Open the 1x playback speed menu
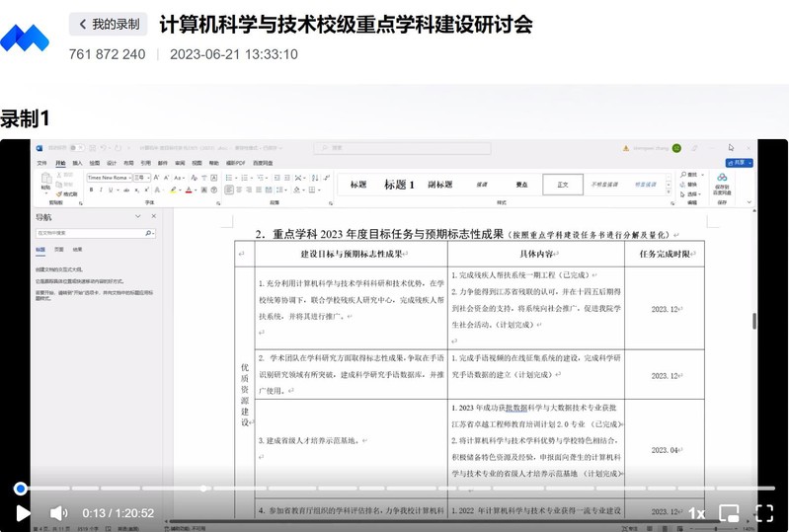The image size is (789, 532). pyautogui.click(x=696, y=512)
